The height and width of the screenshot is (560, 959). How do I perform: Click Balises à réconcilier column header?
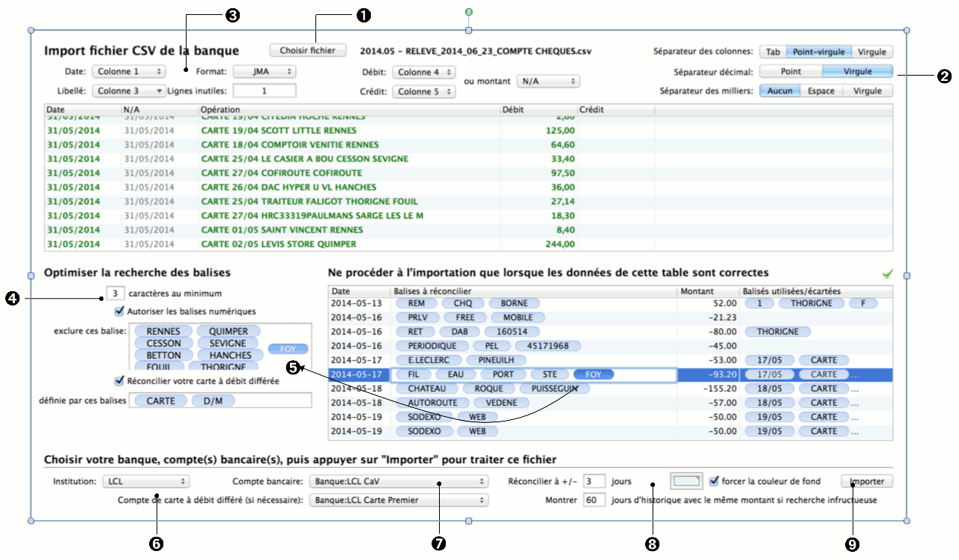[x=533, y=291]
